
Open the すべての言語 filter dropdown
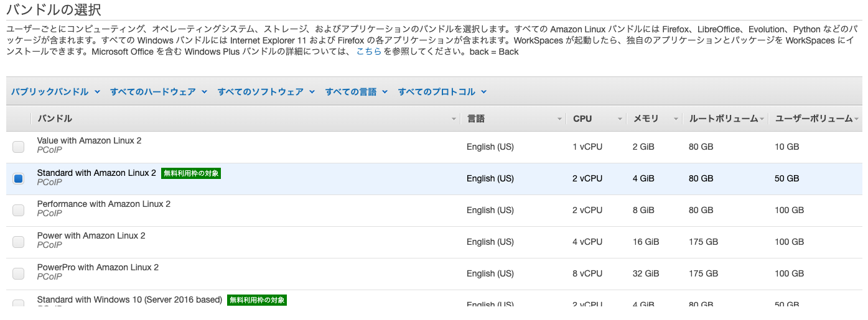[357, 91]
